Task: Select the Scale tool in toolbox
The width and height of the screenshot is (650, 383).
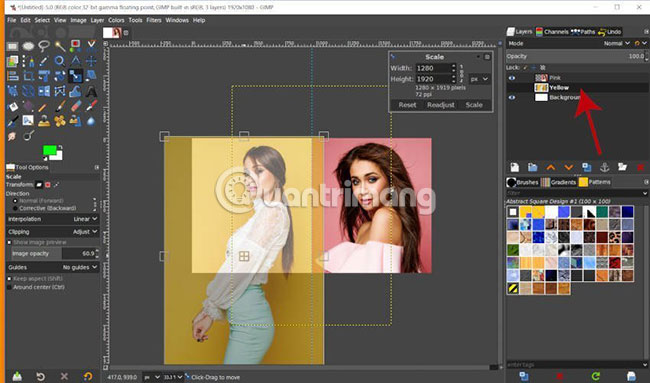Action: pyautogui.click(x=75, y=76)
